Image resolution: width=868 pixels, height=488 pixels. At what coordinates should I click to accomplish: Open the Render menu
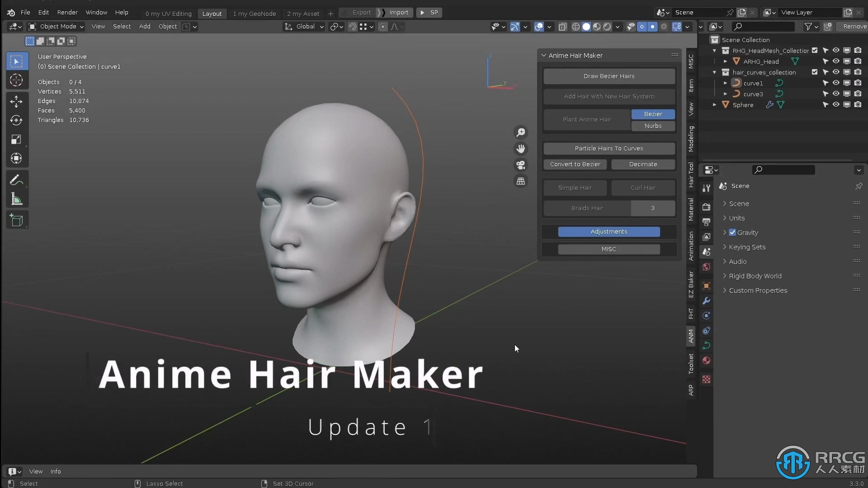click(x=67, y=13)
